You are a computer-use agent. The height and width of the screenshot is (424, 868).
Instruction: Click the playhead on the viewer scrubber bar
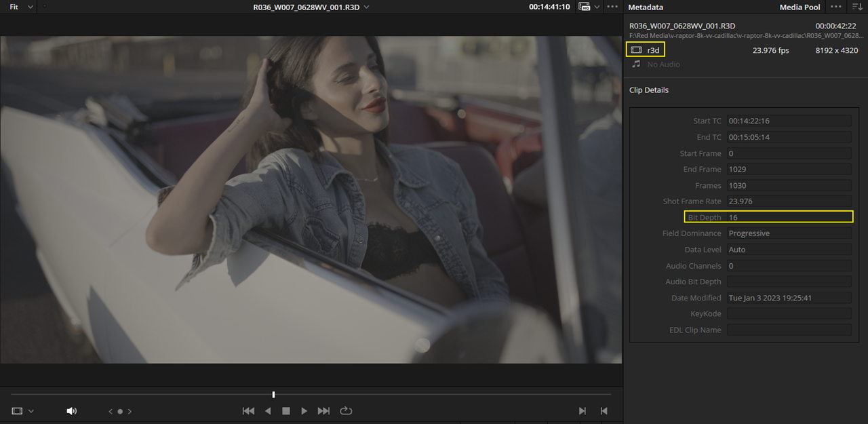(x=273, y=394)
